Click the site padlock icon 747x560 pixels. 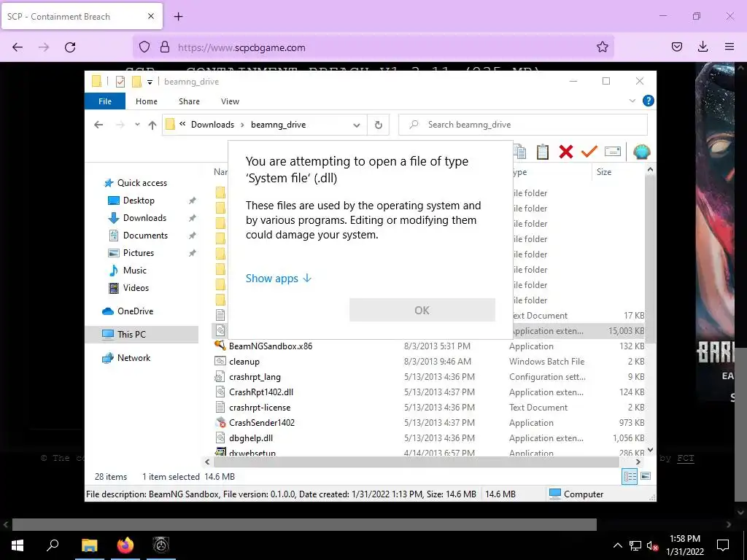[x=165, y=47]
